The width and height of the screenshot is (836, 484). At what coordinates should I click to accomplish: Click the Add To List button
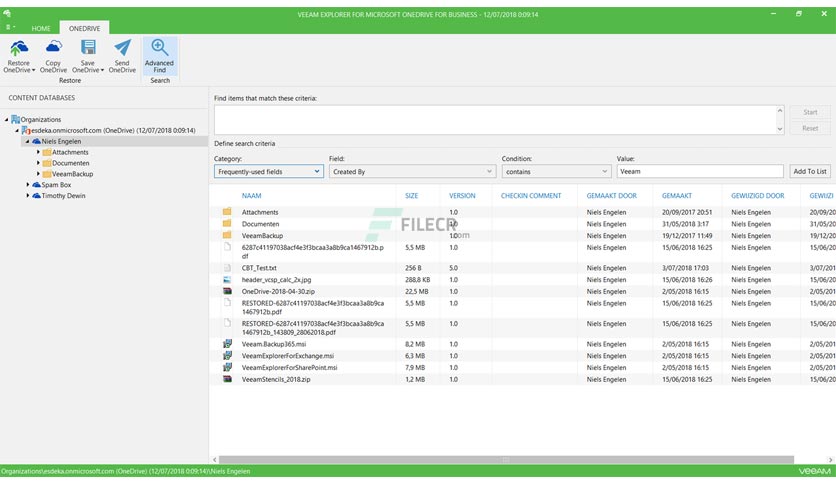click(810, 171)
